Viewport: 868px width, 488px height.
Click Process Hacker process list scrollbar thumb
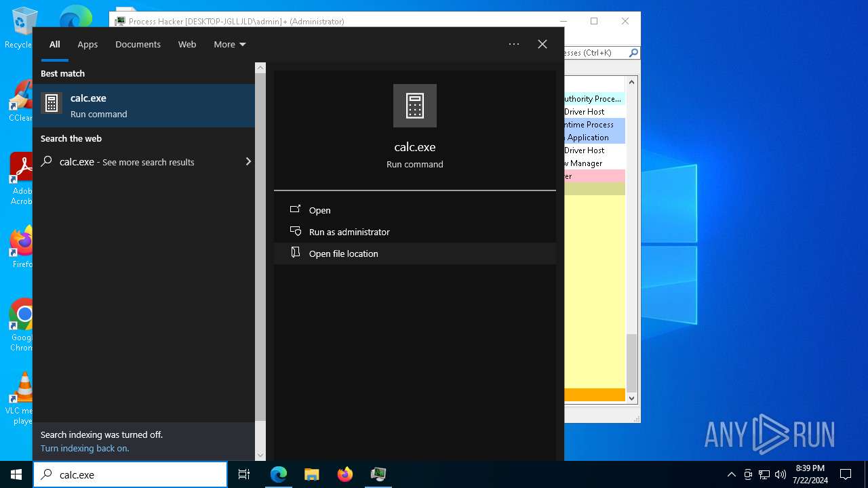(x=631, y=363)
